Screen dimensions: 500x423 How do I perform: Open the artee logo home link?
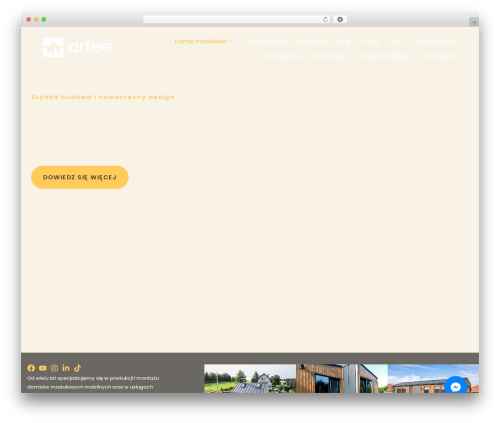pos(77,47)
